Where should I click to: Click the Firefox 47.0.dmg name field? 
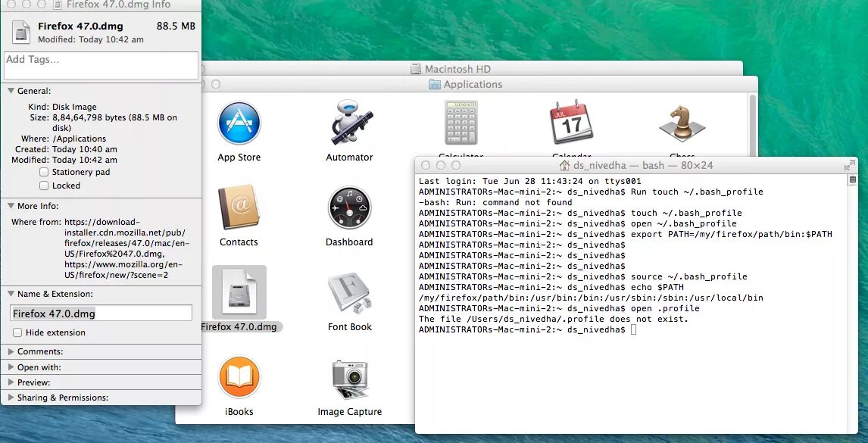[101, 314]
